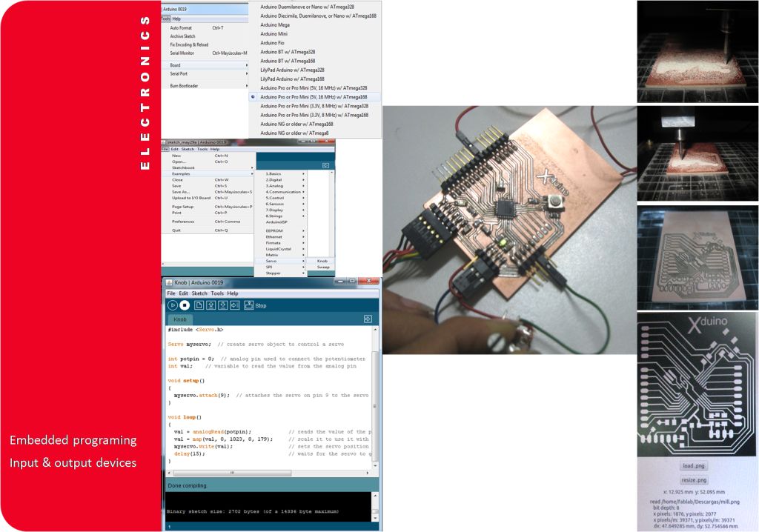Click the Stop button icon in Knob toolbar
This screenshot has height=532, width=759.
point(185,305)
